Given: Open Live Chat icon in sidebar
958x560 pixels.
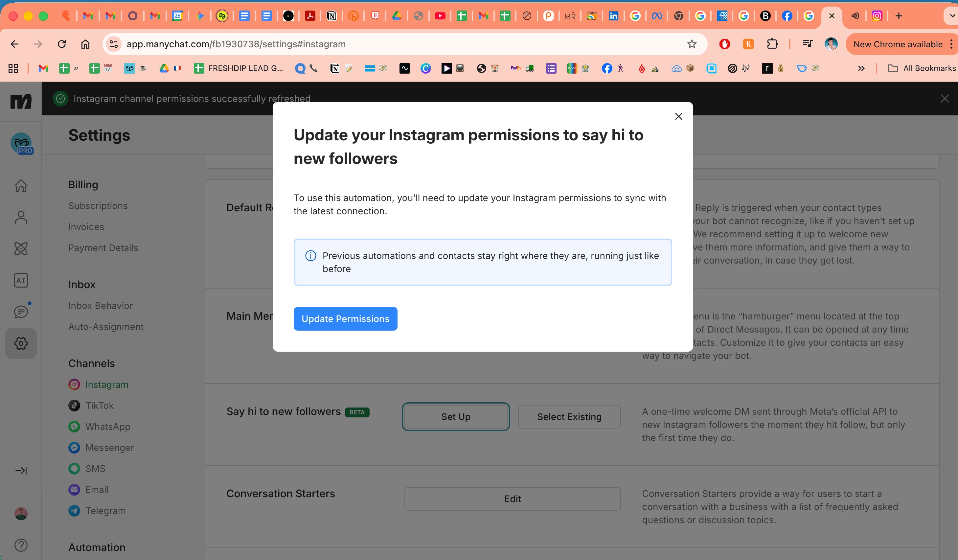Looking at the screenshot, I should pyautogui.click(x=21, y=312).
